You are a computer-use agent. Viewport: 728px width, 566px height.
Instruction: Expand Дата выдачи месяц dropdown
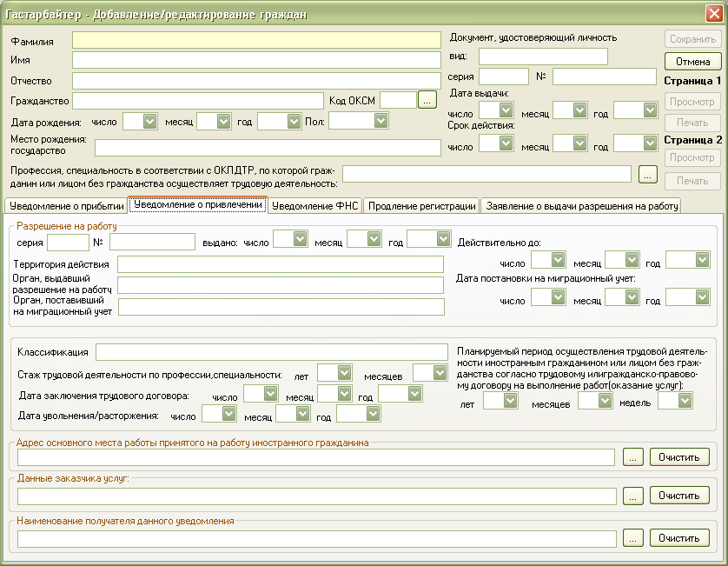click(579, 110)
